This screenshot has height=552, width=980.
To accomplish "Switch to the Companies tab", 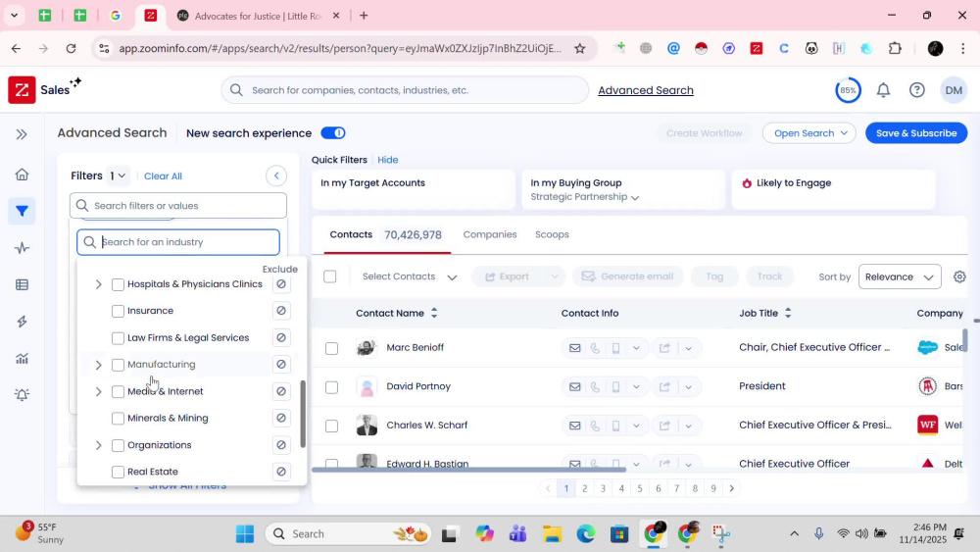I will [490, 234].
